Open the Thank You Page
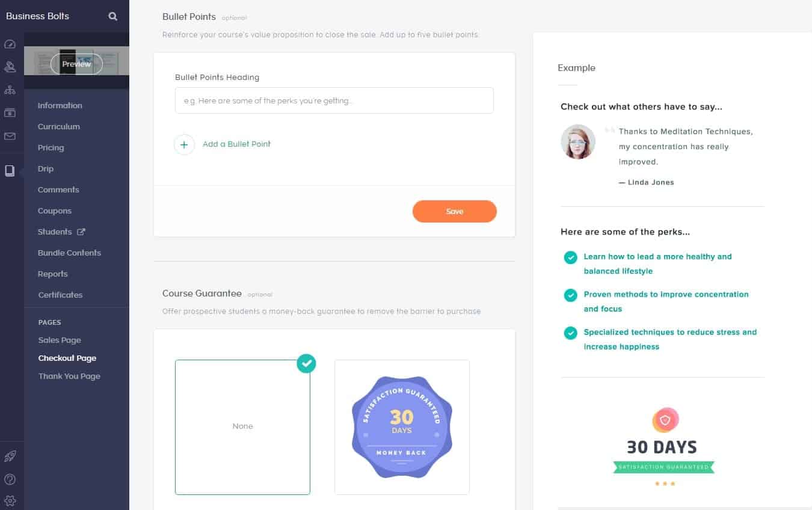Screen dimensions: 812x510 69,376
